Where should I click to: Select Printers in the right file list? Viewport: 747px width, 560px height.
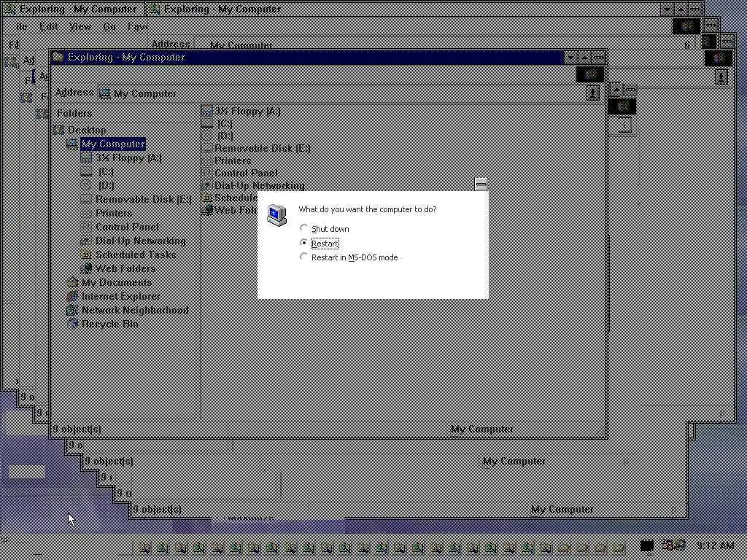point(233,160)
